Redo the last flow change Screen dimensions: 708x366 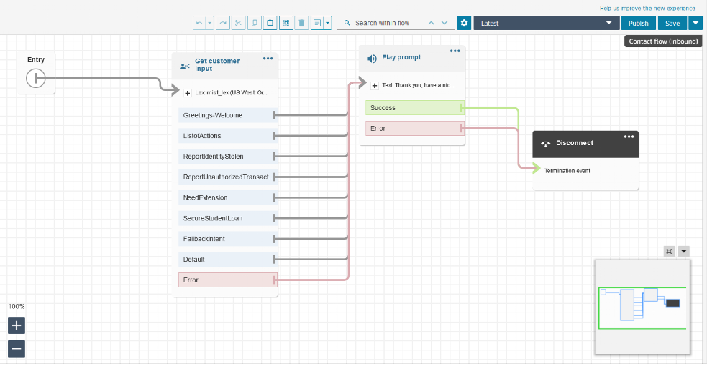222,23
